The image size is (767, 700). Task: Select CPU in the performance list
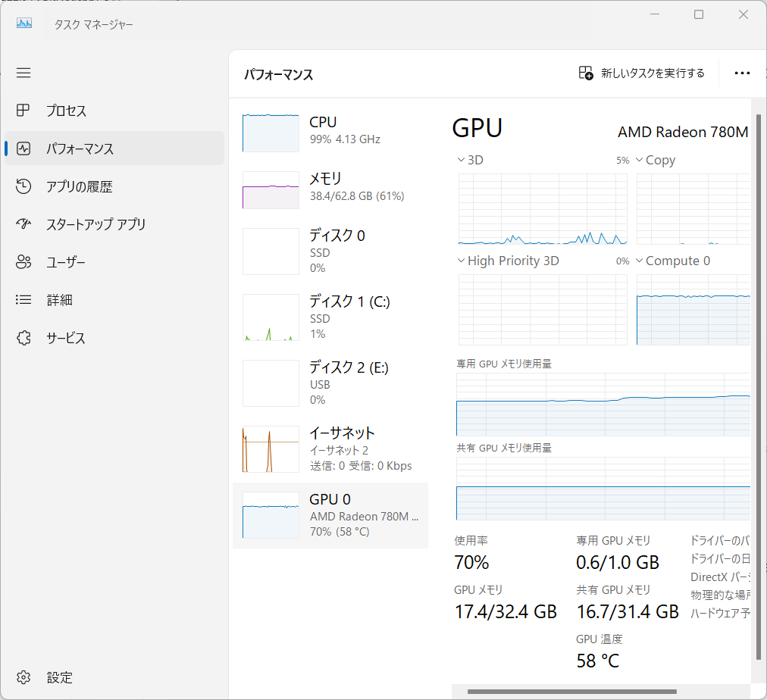click(330, 132)
